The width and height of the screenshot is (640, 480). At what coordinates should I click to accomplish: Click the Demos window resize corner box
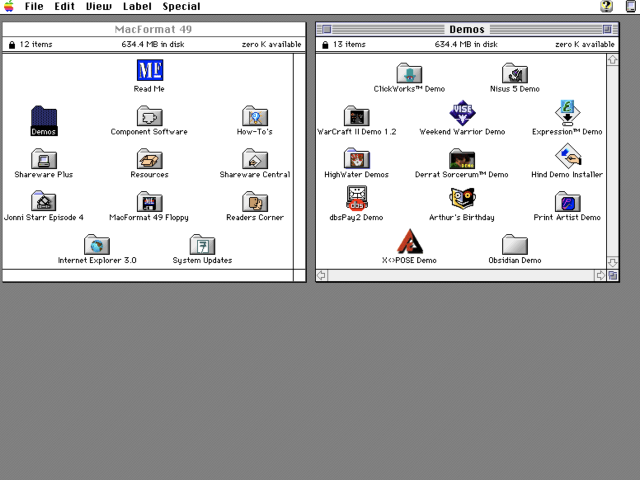(x=613, y=276)
